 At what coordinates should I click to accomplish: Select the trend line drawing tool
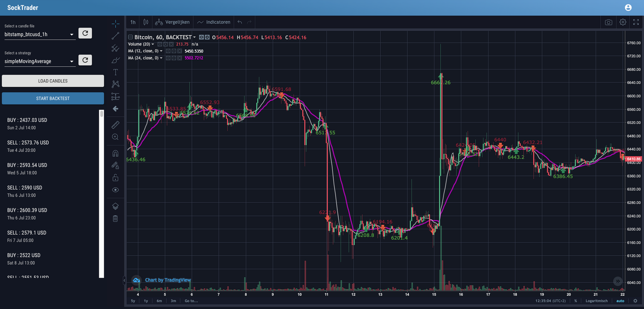click(x=115, y=36)
